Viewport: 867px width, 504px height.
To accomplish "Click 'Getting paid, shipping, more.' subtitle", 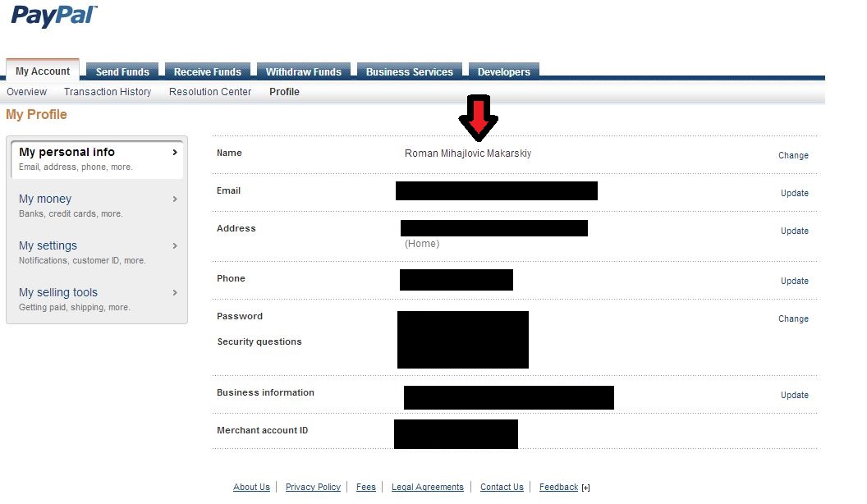I will [75, 307].
